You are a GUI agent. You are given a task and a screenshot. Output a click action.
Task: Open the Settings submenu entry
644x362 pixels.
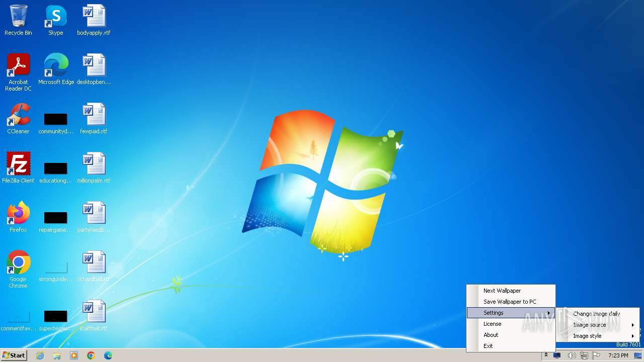tap(511, 313)
